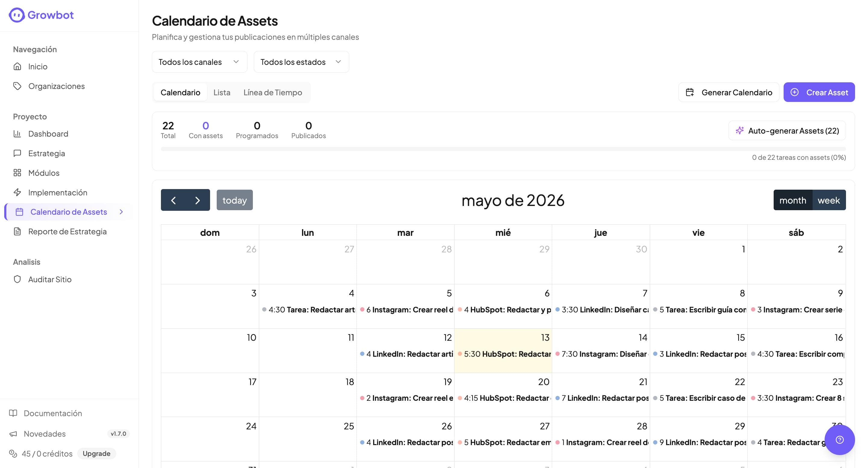Open the 3:30 LinkedIn event on the 7th
Screen dimensions: 868x468
coord(602,309)
